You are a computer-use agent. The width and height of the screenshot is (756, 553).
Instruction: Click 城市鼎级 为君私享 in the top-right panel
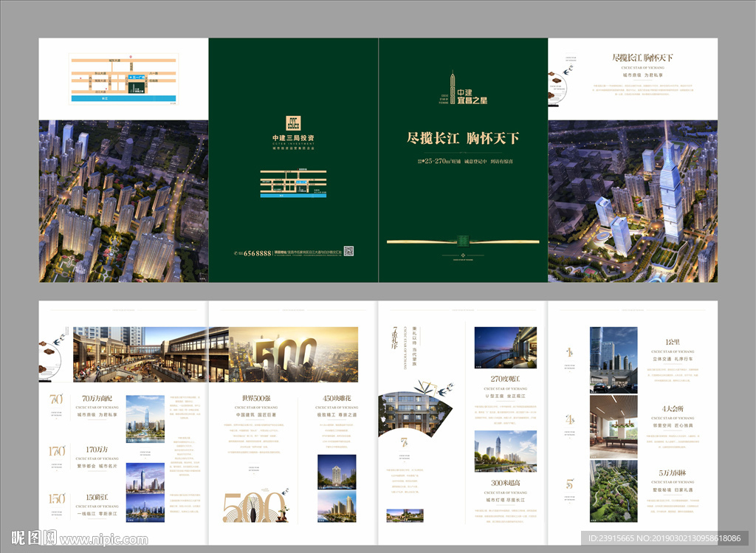tap(643, 75)
